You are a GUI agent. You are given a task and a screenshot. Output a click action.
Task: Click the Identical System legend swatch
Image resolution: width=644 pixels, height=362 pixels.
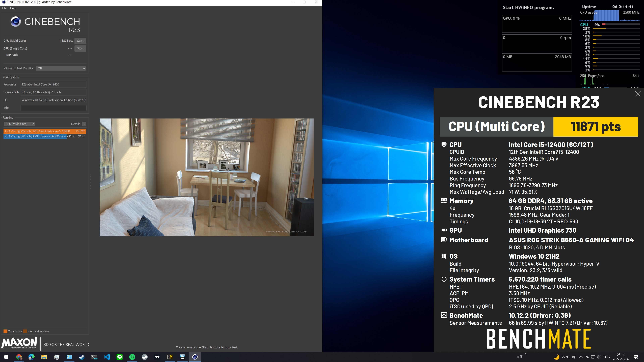coord(25,331)
